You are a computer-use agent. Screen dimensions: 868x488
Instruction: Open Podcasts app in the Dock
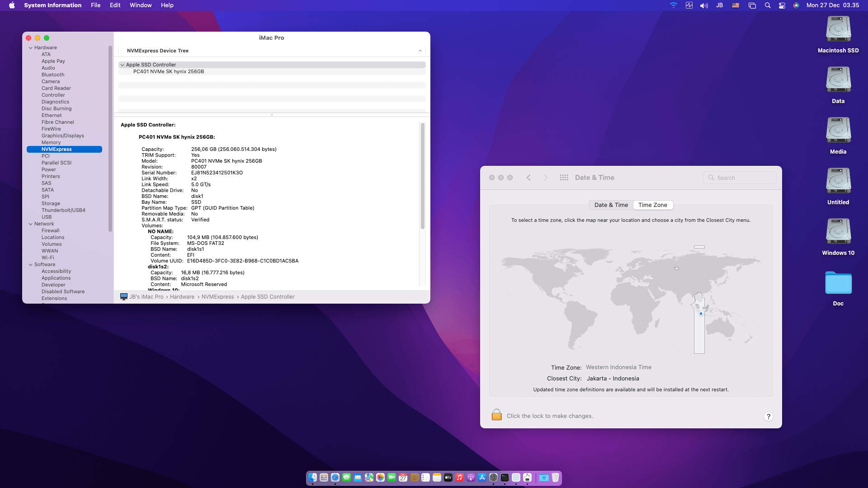471,478
